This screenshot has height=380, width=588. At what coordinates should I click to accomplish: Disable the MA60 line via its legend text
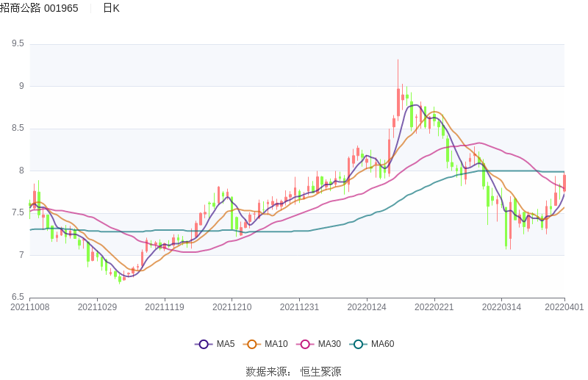point(382,344)
